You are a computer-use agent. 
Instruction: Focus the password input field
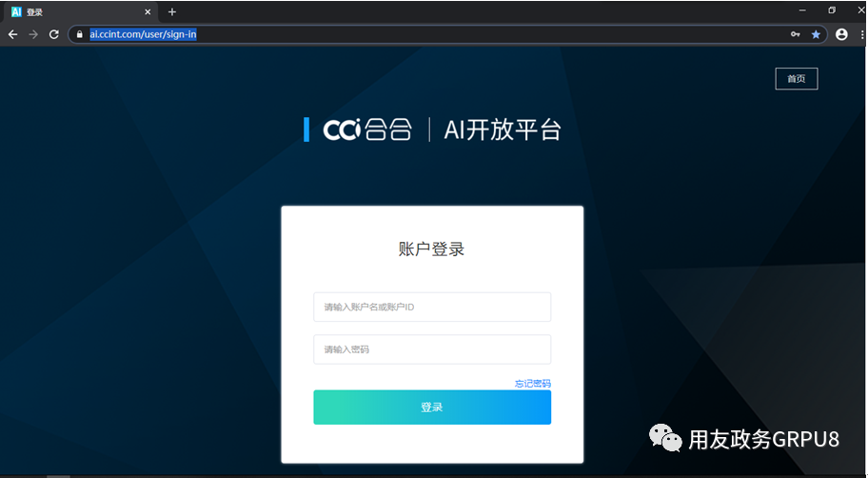click(432, 349)
